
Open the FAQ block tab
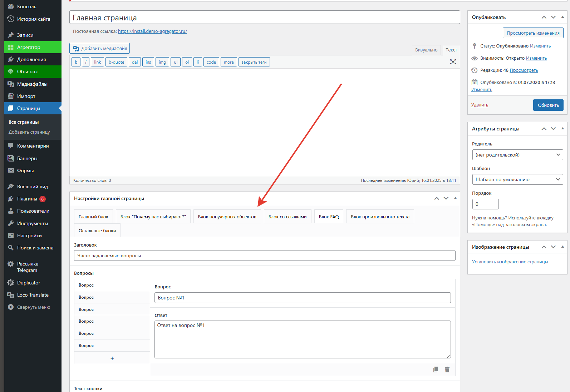(329, 217)
